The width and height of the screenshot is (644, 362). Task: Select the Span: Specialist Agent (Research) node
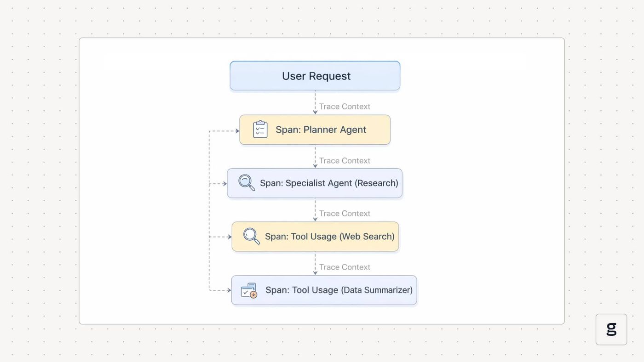click(315, 183)
